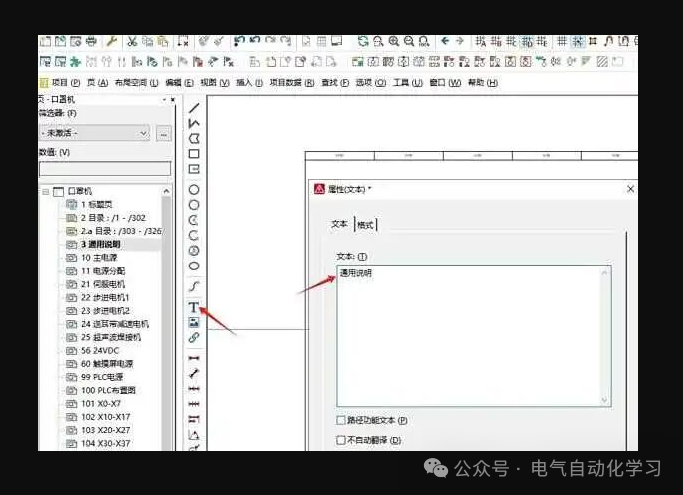Screen dimensions: 683x495
Task: Enable the 路径功能文本 checkbox
Action: (x=342, y=421)
